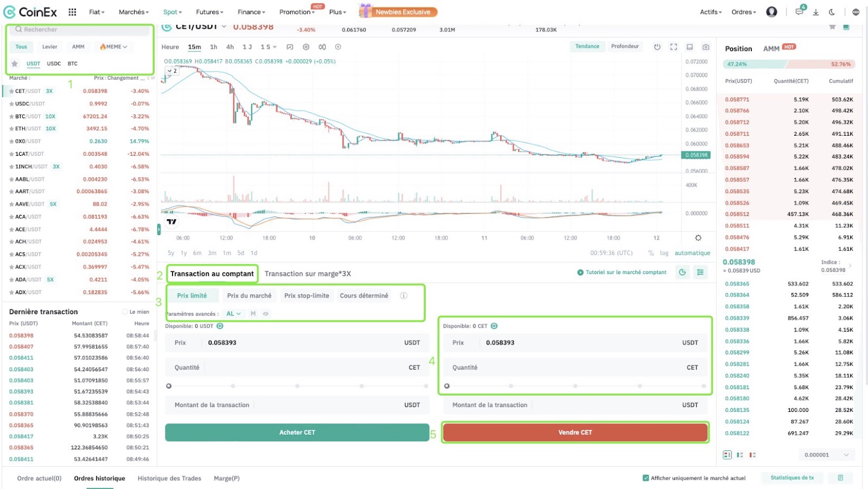Open the 0.000001 price precision dropdown
The image size is (868, 489).
point(826,455)
